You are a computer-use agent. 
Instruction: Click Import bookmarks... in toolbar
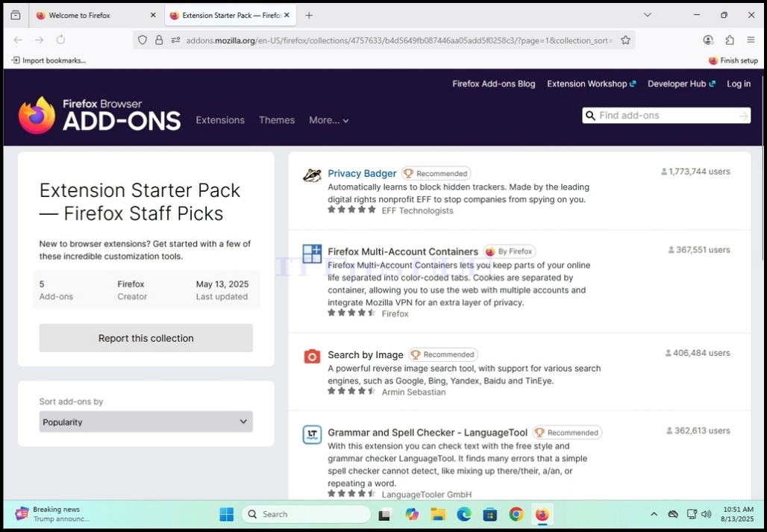pyautogui.click(x=48, y=60)
